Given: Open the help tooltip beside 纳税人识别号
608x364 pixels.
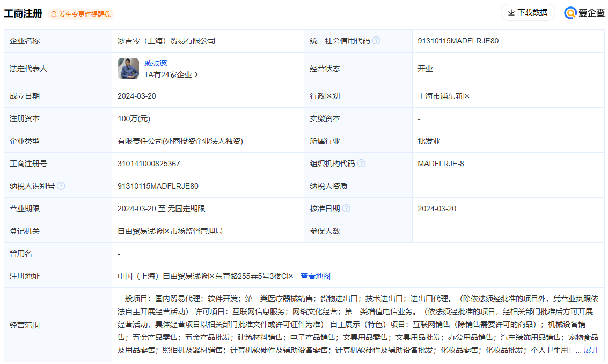Looking at the screenshot, I should click(61, 186).
